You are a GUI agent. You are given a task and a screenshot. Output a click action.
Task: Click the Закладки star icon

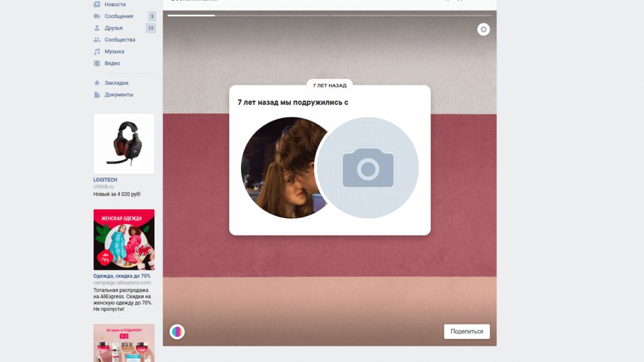(x=97, y=83)
